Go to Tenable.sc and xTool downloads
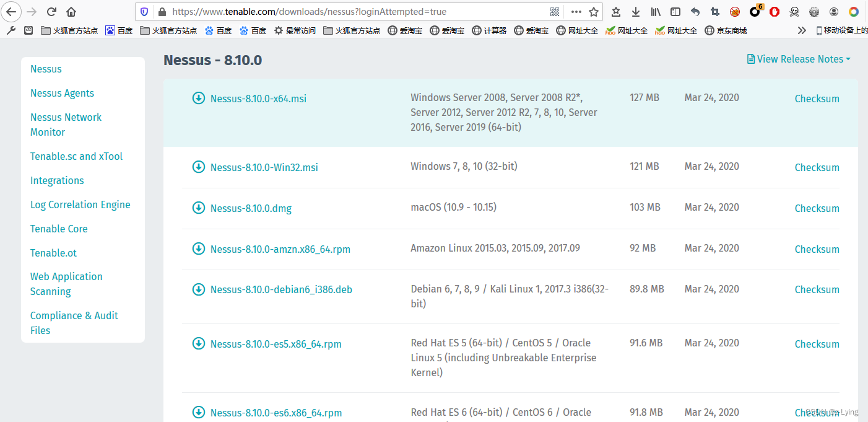Viewport: 868px width, 422px height. [x=76, y=156]
